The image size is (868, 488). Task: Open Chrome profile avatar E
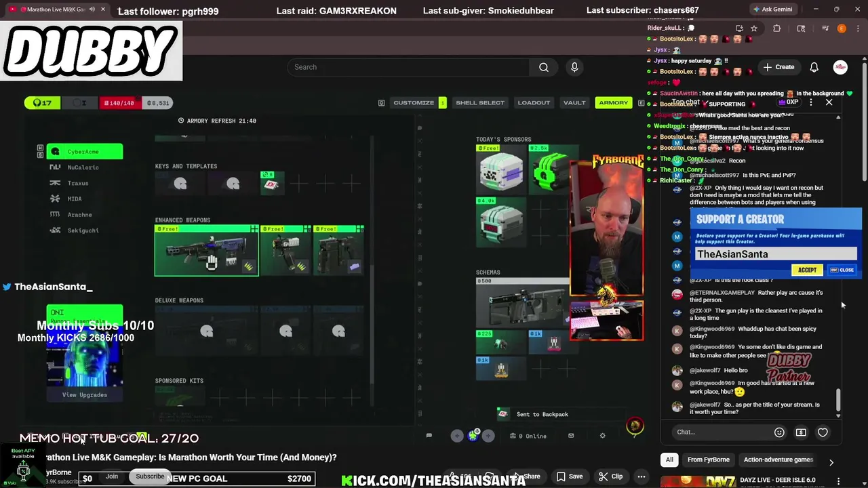[x=842, y=28]
